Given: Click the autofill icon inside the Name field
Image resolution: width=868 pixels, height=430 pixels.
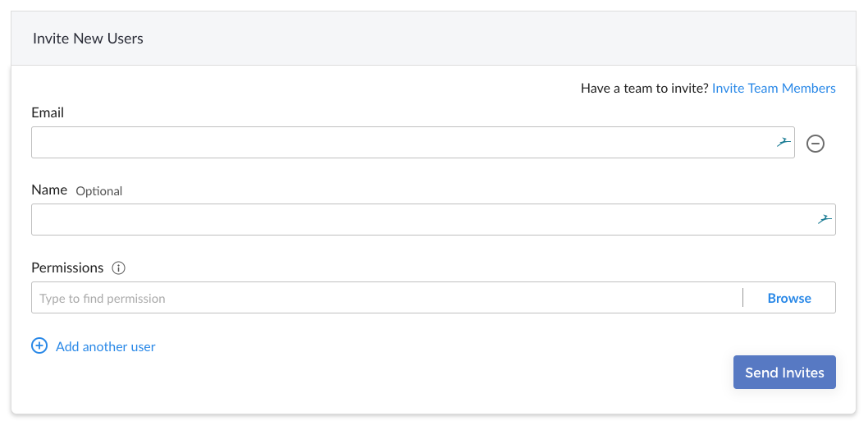Looking at the screenshot, I should pyautogui.click(x=825, y=219).
